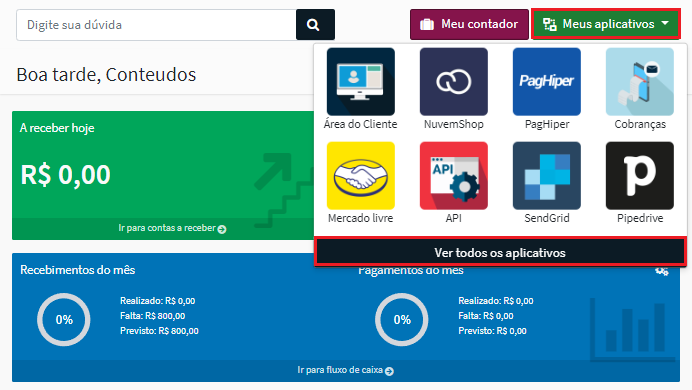Click the Recebimentos 0% progress circle
Screen dimensions: 692x390
64,319
